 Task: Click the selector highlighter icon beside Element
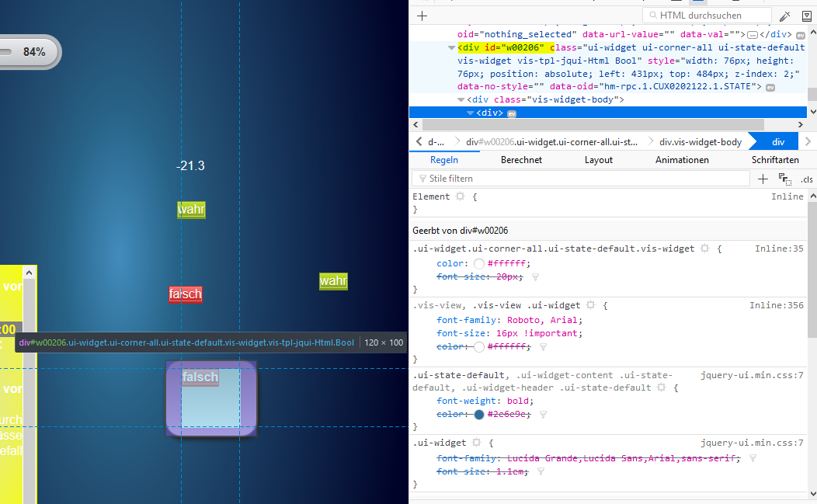tap(460, 197)
